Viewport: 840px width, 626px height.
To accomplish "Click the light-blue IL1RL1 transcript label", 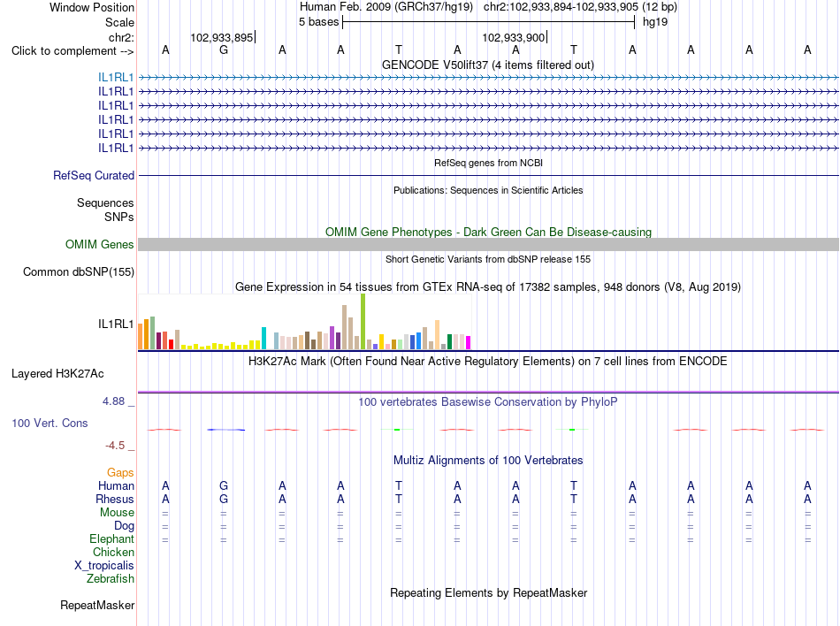I will [x=116, y=77].
